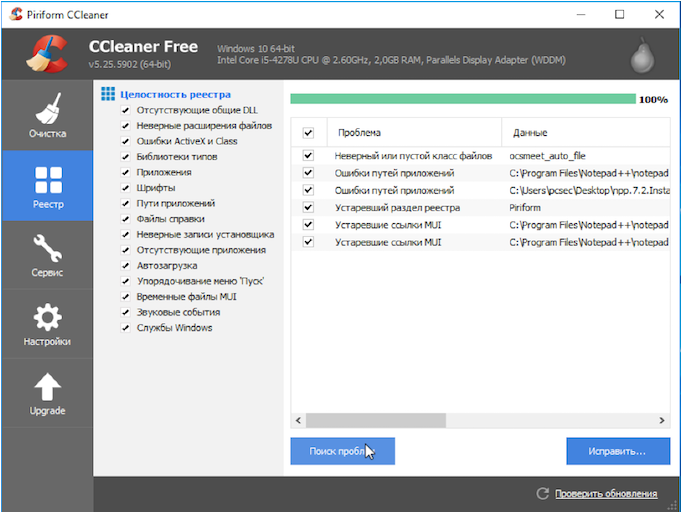Click CCleaner Free title text
The height and width of the screenshot is (513, 682).
pyautogui.click(x=143, y=47)
